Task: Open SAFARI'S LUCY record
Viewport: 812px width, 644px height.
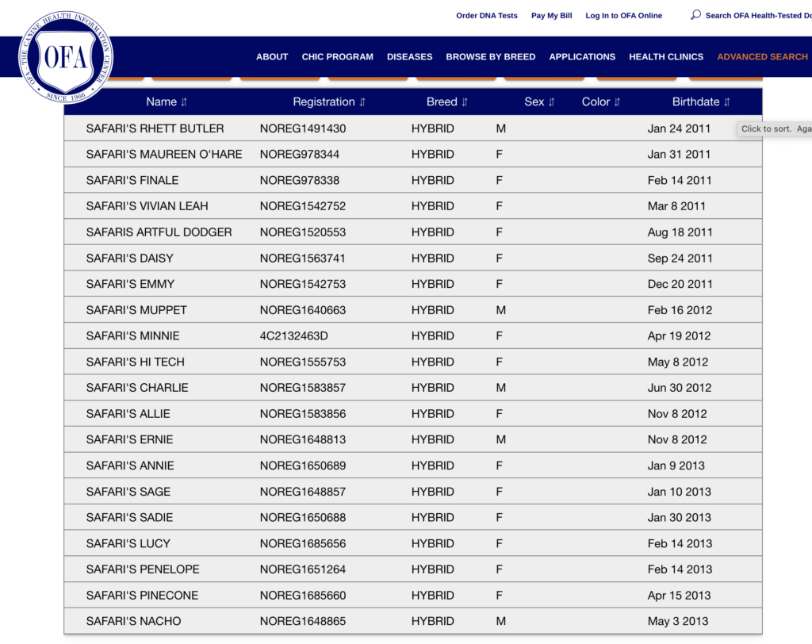Action: [128, 543]
